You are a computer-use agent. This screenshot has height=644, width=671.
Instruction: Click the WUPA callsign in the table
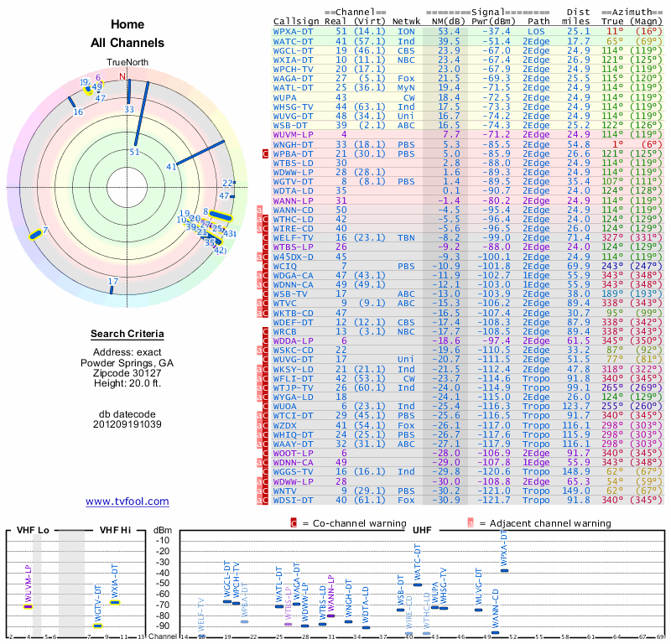(x=284, y=97)
